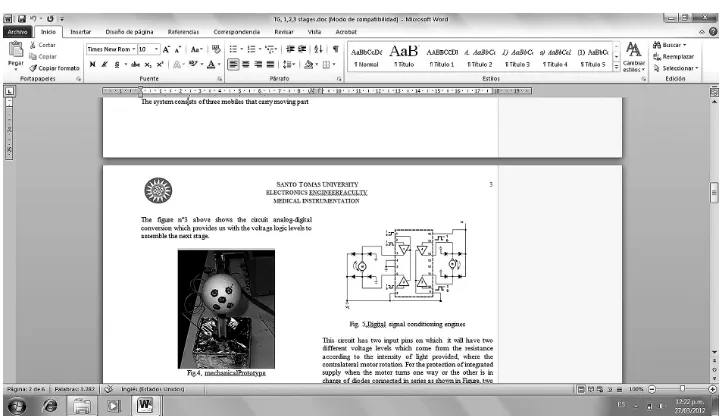
Task: Click the zoom out minus button
Action: [x=652, y=389]
